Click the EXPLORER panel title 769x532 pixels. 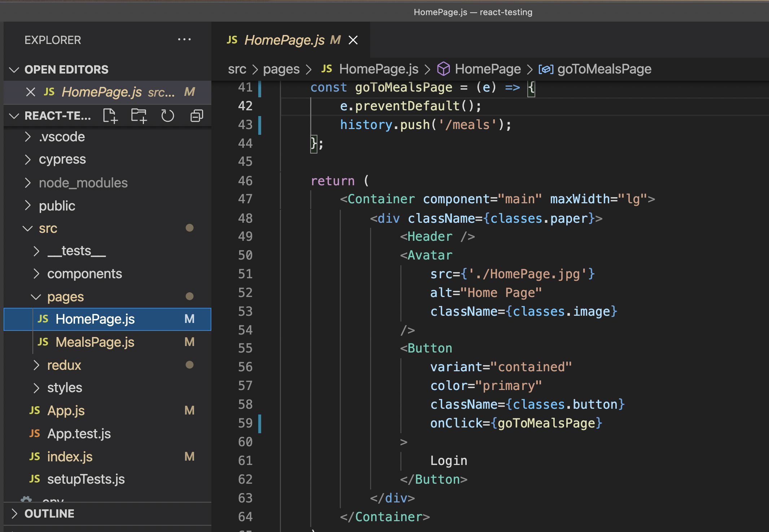click(53, 40)
